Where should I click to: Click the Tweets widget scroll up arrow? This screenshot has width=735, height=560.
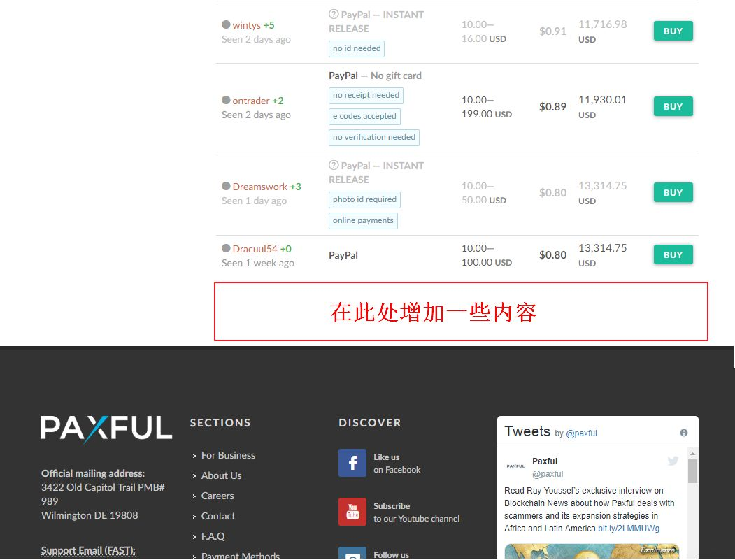(x=692, y=454)
